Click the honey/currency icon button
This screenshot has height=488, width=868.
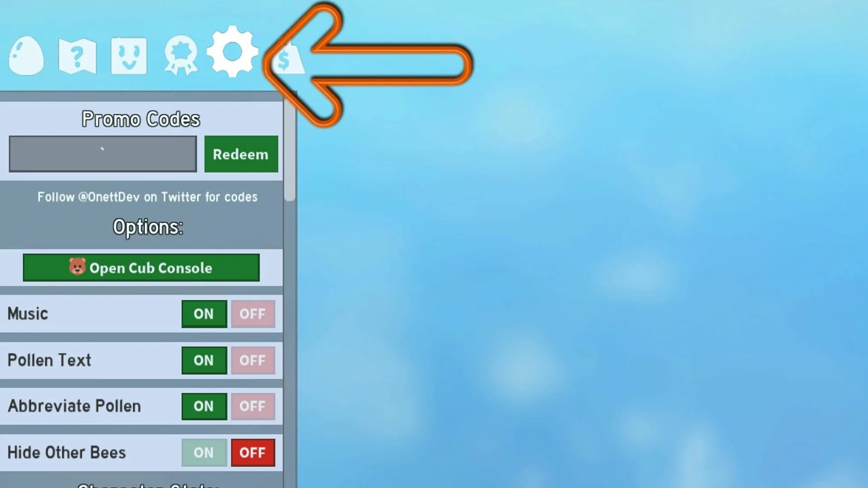tap(284, 56)
